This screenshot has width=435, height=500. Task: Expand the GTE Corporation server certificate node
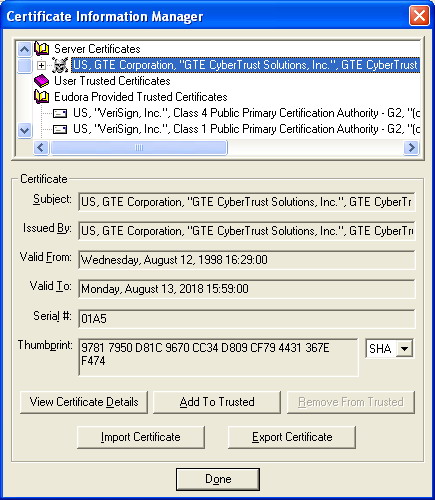(41, 65)
